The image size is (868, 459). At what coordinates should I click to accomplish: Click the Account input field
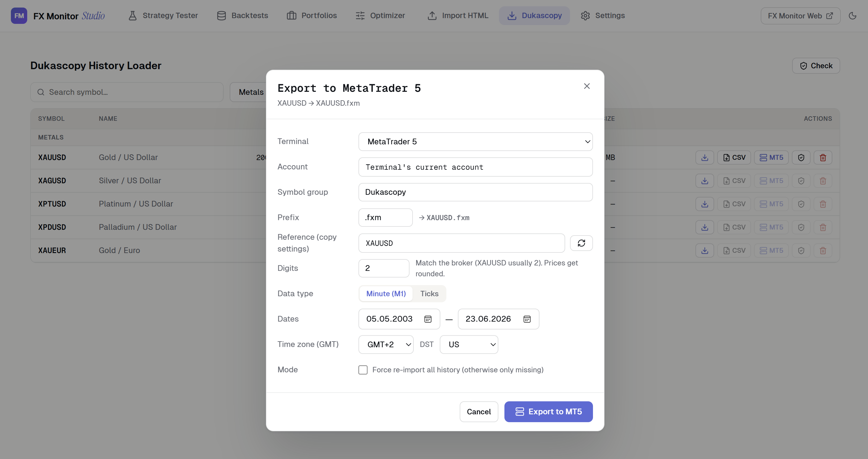click(475, 167)
